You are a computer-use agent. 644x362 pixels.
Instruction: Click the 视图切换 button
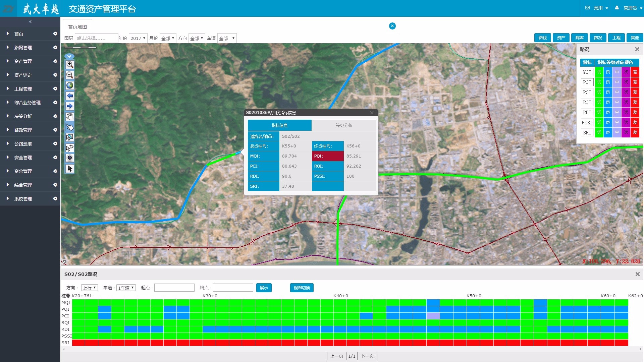[x=302, y=288]
